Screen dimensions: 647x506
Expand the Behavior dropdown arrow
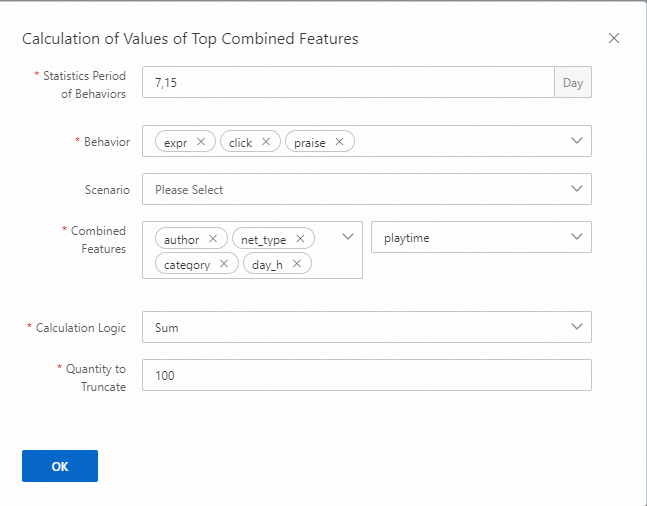click(x=577, y=141)
